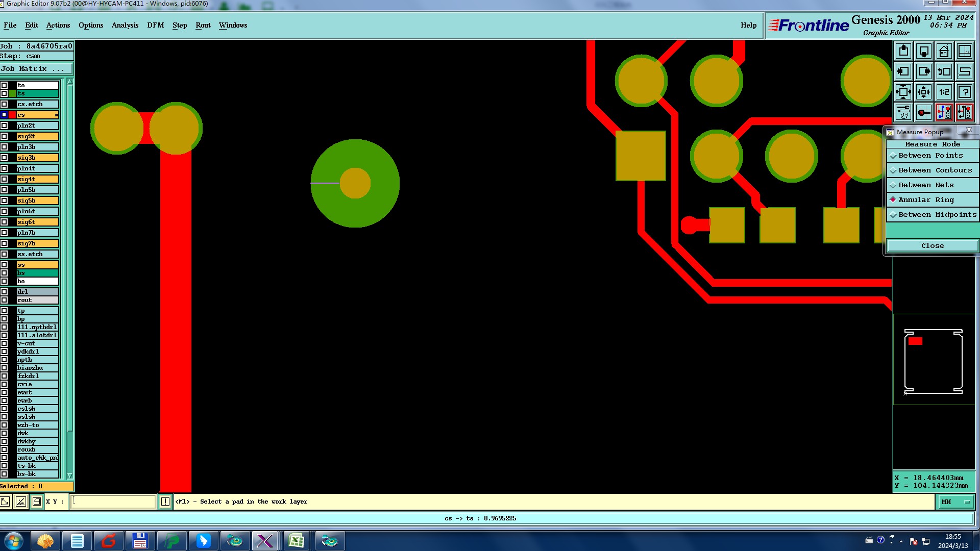Click the pan left arrow icon
This screenshot has width=980, height=551.
pos(903,72)
